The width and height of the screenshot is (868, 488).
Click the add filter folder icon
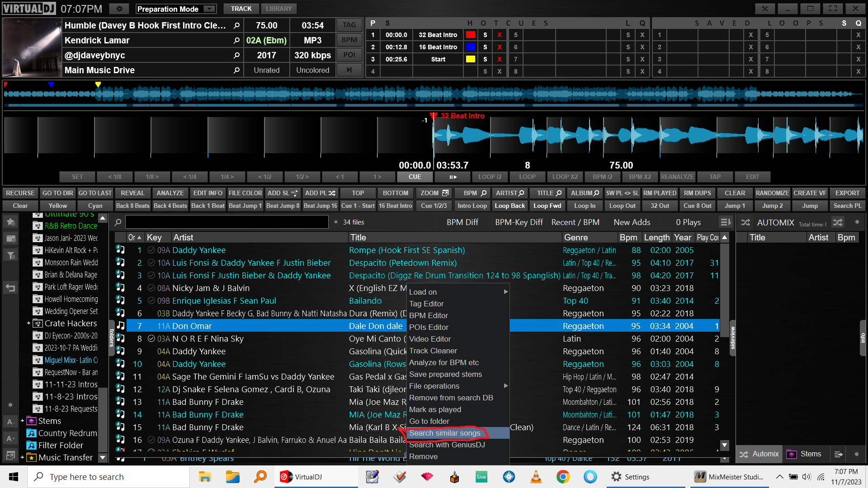coord(11,256)
